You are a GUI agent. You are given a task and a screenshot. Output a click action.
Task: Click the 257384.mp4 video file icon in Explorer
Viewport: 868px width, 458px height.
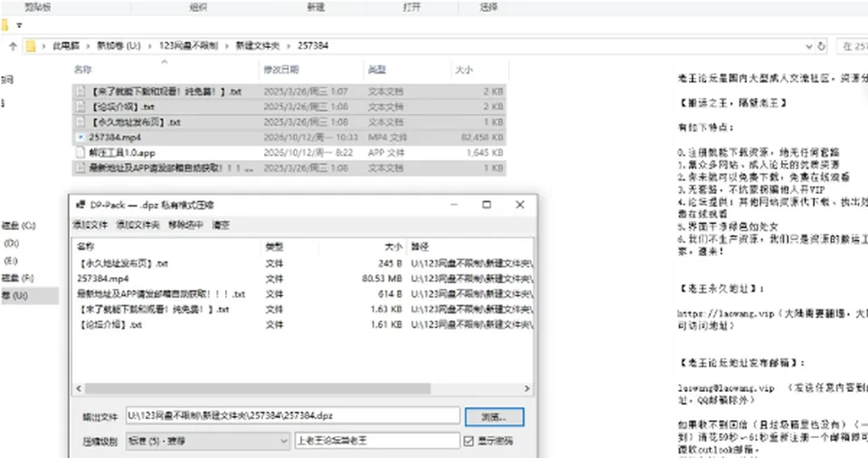pyautogui.click(x=80, y=138)
